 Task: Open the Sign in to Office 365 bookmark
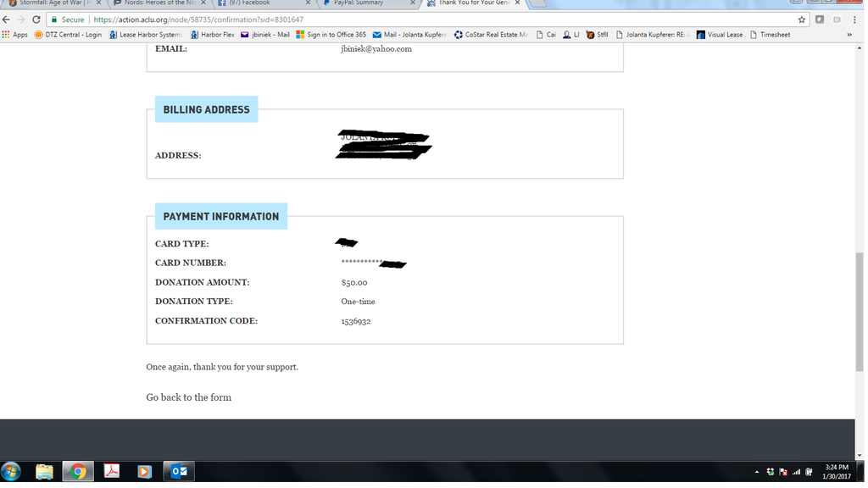pos(331,34)
